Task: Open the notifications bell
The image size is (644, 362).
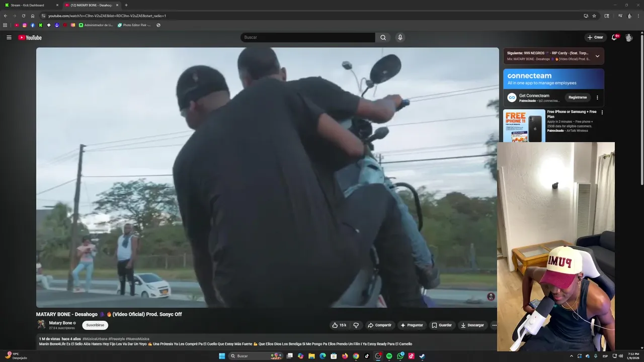Action: (614, 37)
